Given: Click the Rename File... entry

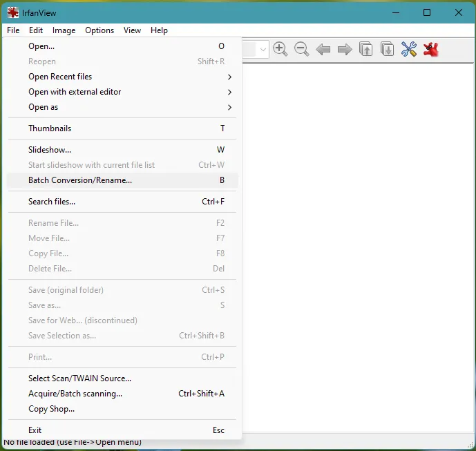Looking at the screenshot, I should coord(122,223).
